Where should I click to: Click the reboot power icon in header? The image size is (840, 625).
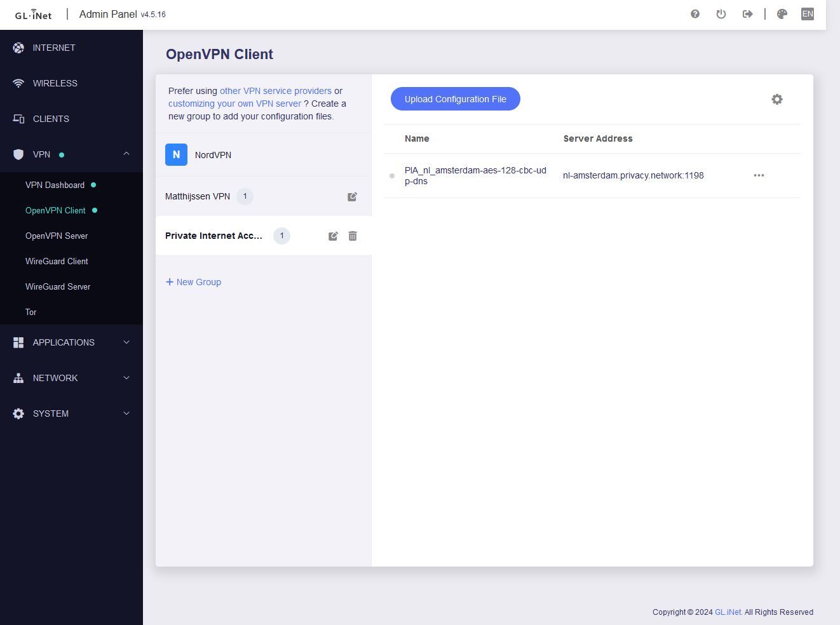click(x=721, y=14)
